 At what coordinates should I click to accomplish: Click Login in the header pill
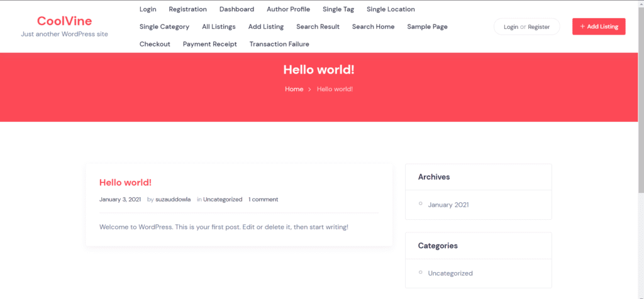click(511, 27)
